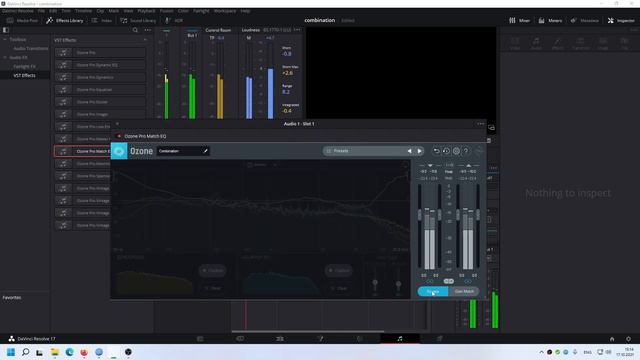
Task: Select Ozone Pro Match EQ effect
Action: (82, 151)
